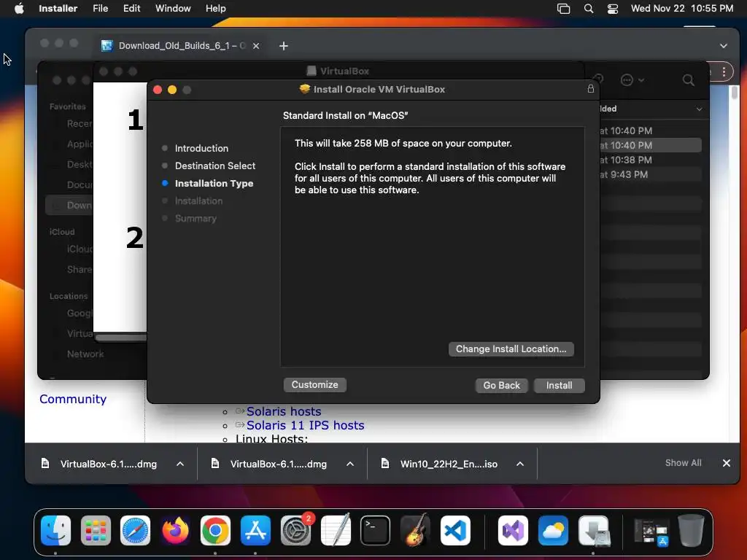Open second VirtualBox-6.1 dmg download
The image size is (747, 560).
pos(278,464)
